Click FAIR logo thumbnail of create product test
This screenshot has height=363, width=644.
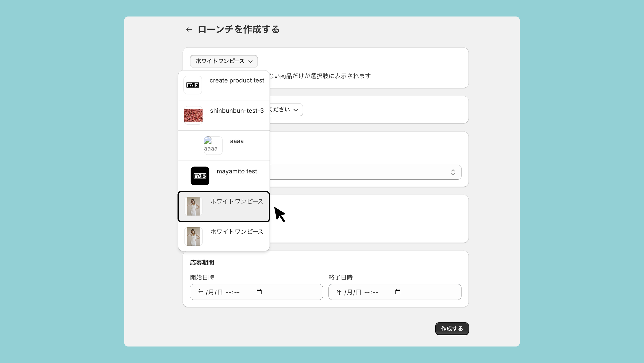[x=193, y=85]
